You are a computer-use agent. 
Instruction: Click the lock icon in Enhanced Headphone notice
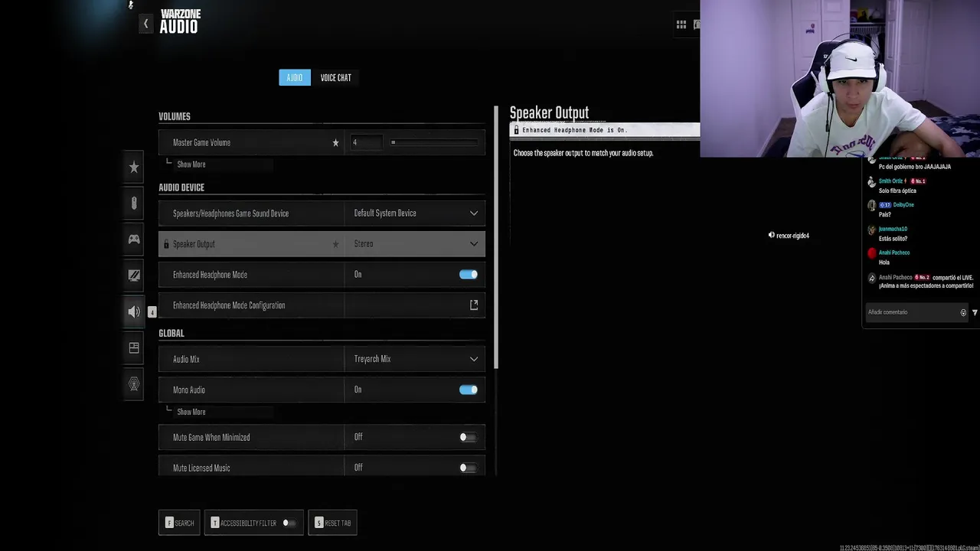click(516, 130)
